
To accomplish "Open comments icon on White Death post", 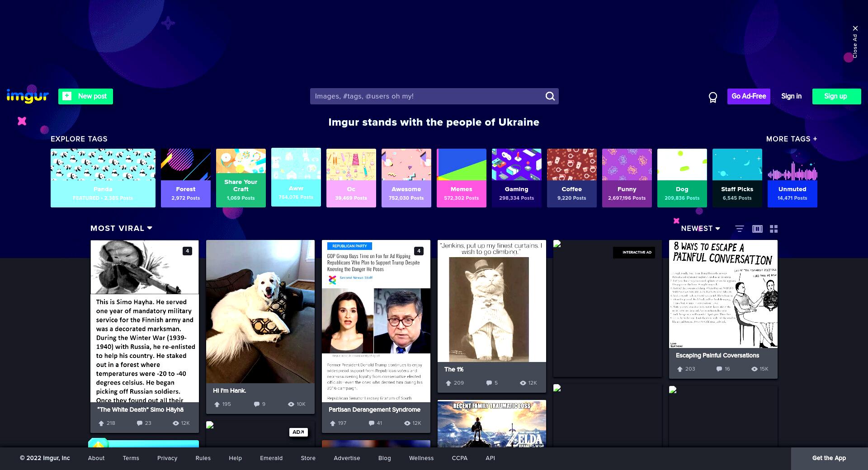I will point(139,423).
